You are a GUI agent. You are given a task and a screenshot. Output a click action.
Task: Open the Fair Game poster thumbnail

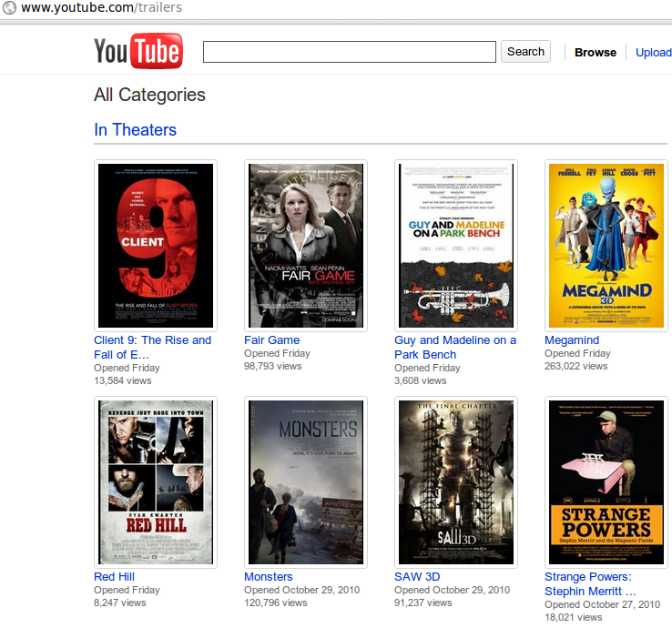pyautogui.click(x=306, y=245)
